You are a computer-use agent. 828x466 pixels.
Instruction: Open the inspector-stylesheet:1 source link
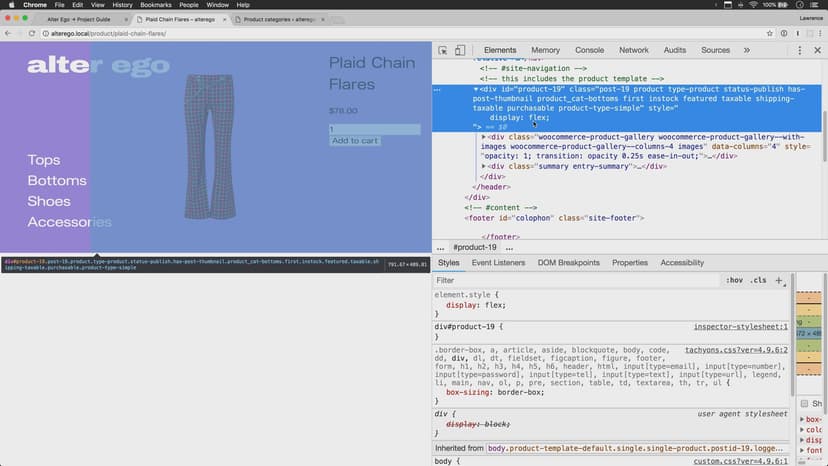[740, 327]
